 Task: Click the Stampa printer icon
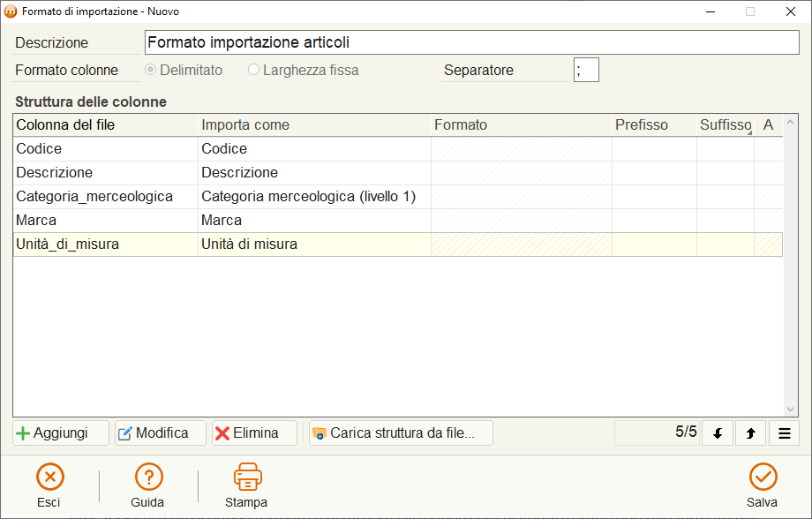tap(247, 477)
